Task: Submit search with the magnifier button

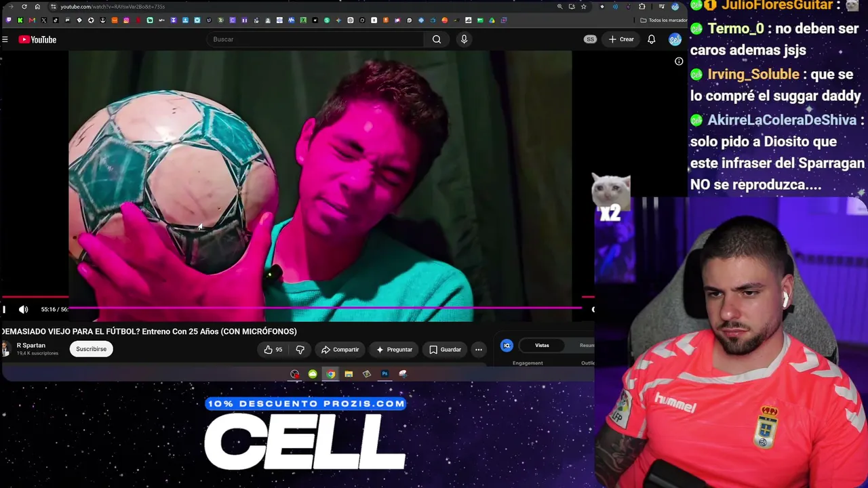Action: pyautogui.click(x=437, y=39)
